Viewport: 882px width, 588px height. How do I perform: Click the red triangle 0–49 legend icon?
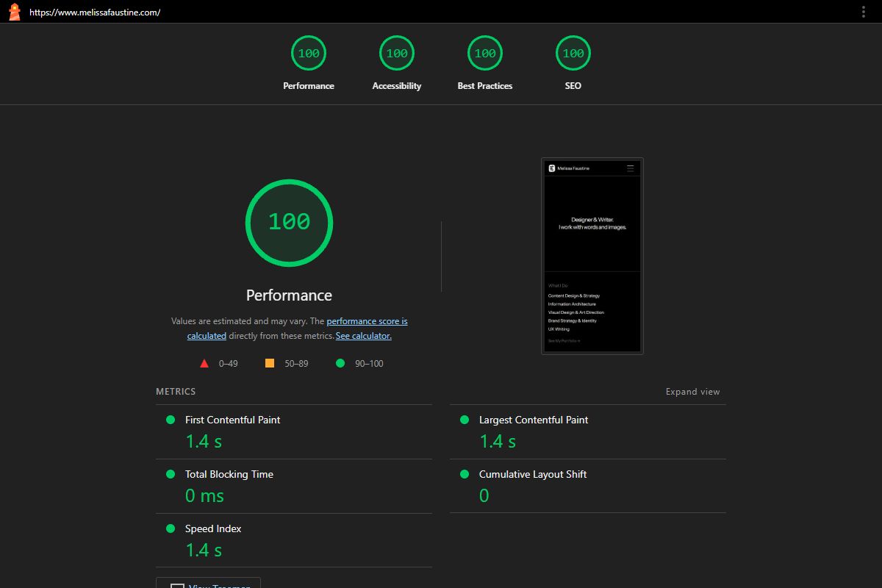tap(204, 363)
